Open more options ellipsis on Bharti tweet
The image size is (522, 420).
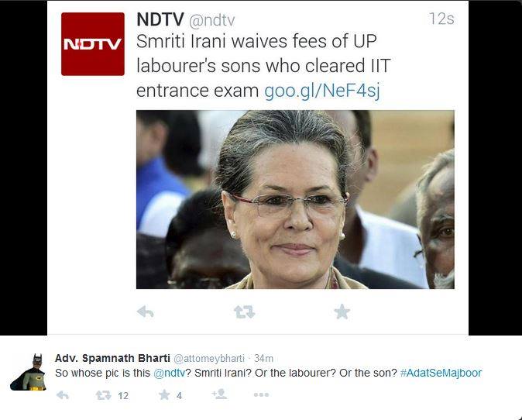[261, 395]
